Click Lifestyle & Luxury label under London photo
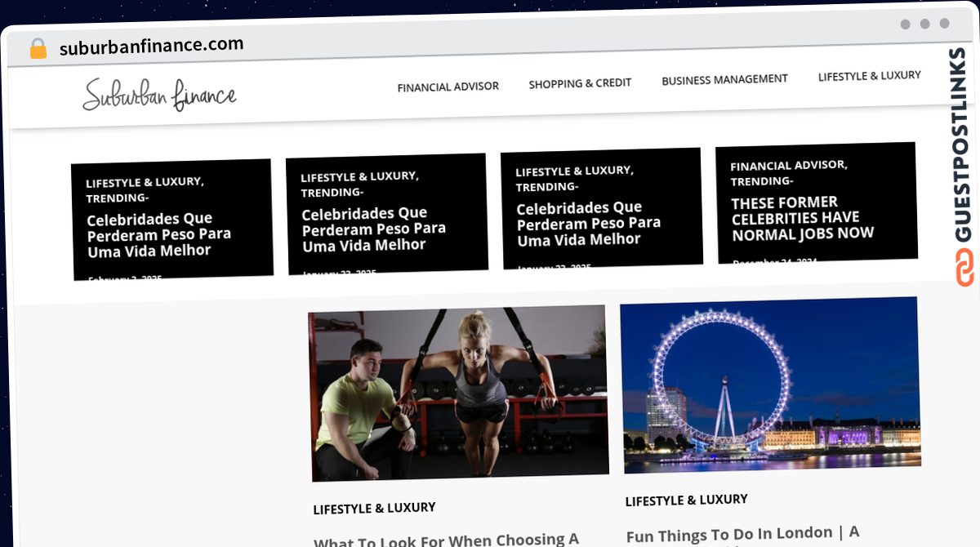 pyautogui.click(x=686, y=500)
